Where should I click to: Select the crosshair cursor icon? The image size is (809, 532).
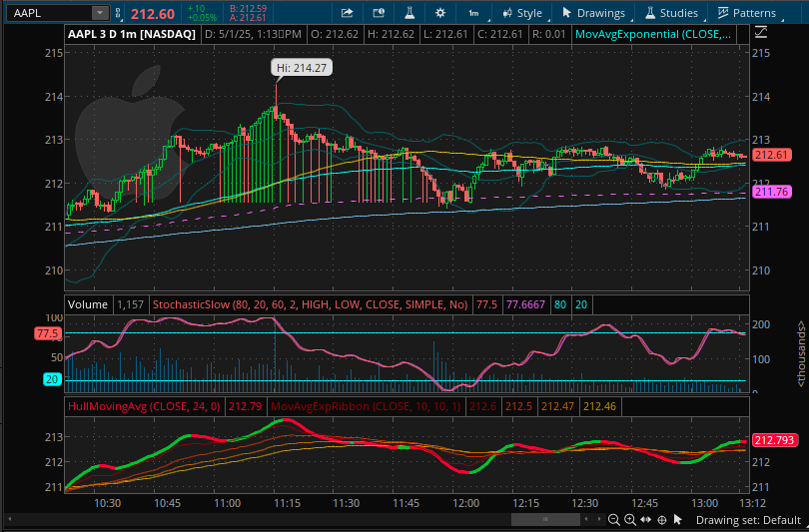(x=661, y=519)
